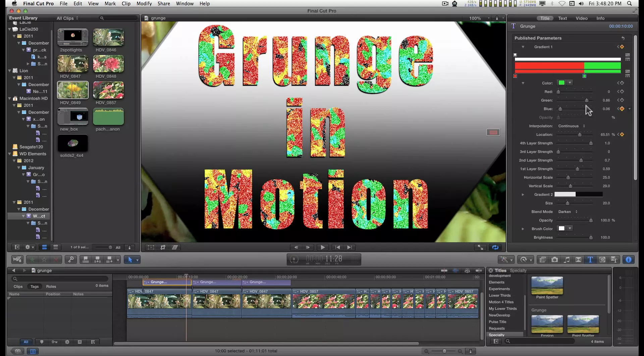
Task: Toggle keyframe for gradient Location
Action: [x=622, y=134]
